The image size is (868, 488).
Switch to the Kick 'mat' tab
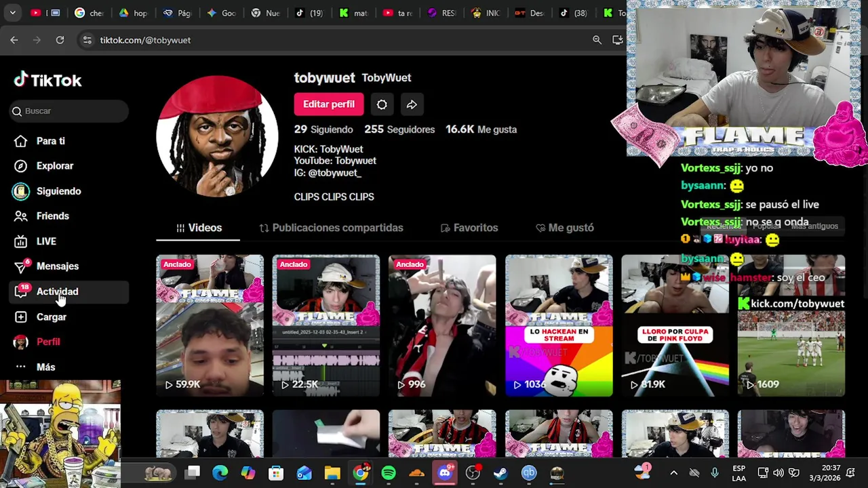pyautogui.click(x=353, y=13)
